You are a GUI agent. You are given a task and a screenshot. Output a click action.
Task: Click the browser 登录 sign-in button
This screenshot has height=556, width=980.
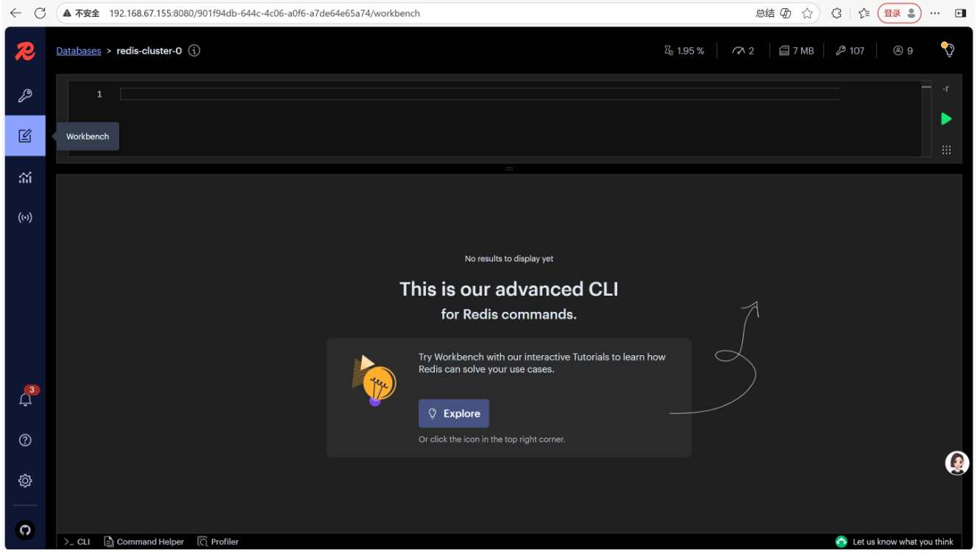pyautogui.click(x=899, y=13)
